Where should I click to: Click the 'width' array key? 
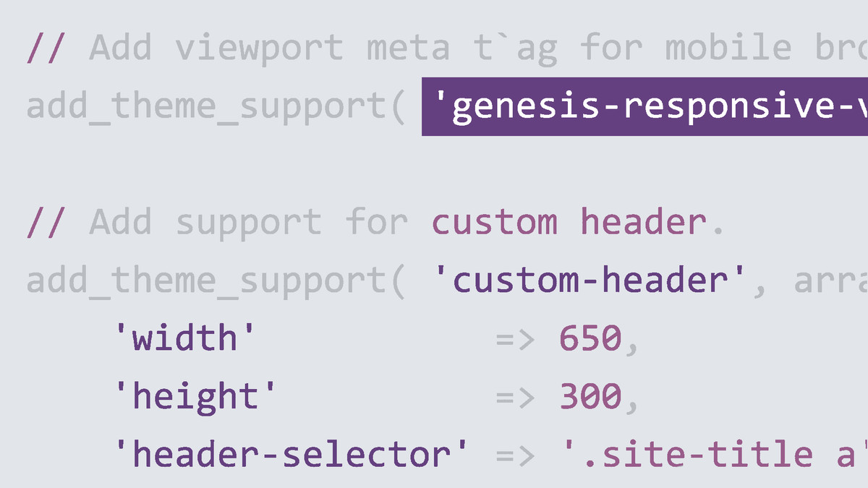pos(185,338)
